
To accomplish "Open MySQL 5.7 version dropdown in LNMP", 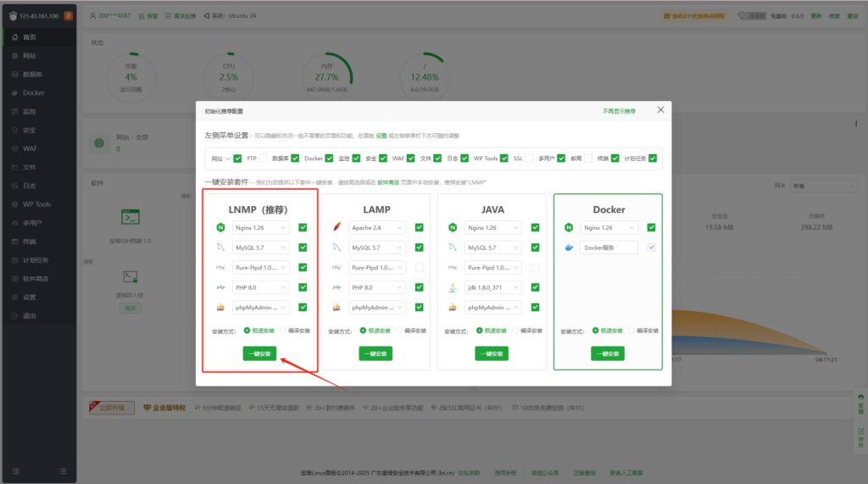I will (261, 248).
